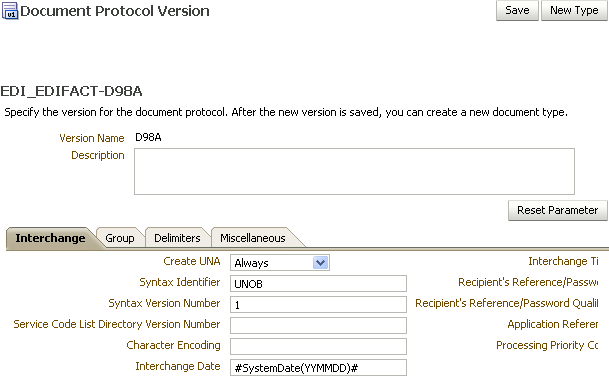
Task: Click the Save button
Action: [x=517, y=10]
